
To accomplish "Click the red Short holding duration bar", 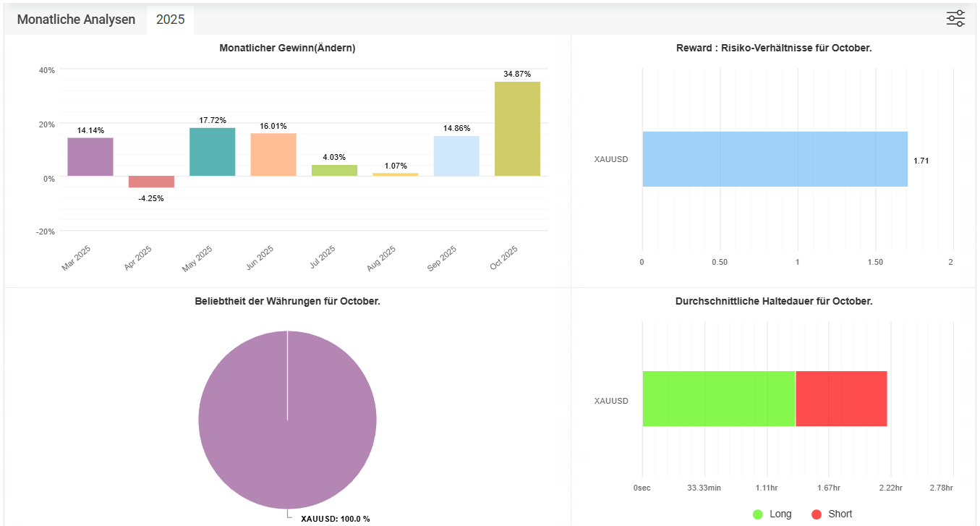I will (x=841, y=399).
